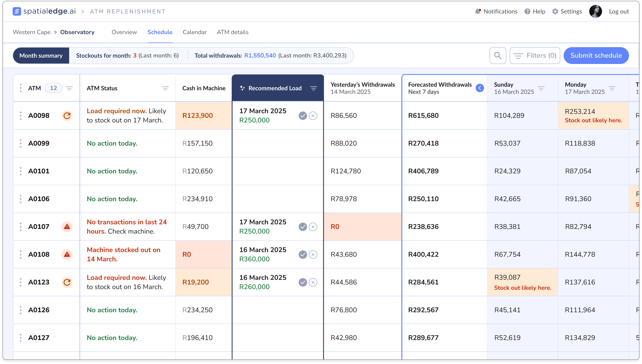Accept recommended load for A0098

click(x=303, y=115)
